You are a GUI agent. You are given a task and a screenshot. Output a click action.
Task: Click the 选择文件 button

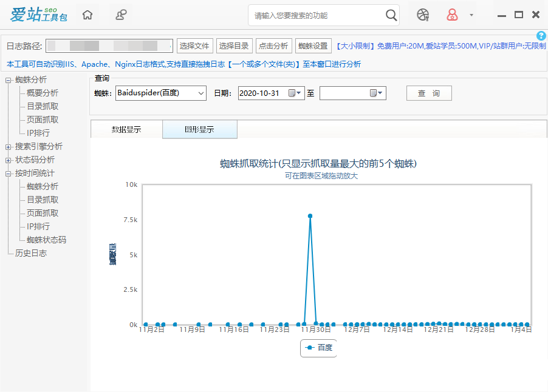pos(194,46)
